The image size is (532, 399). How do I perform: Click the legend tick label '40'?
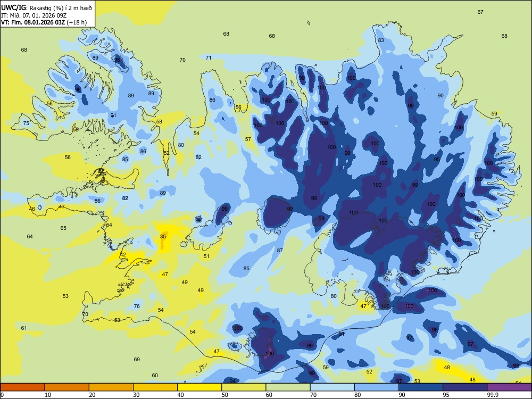[x=180, y=395]
